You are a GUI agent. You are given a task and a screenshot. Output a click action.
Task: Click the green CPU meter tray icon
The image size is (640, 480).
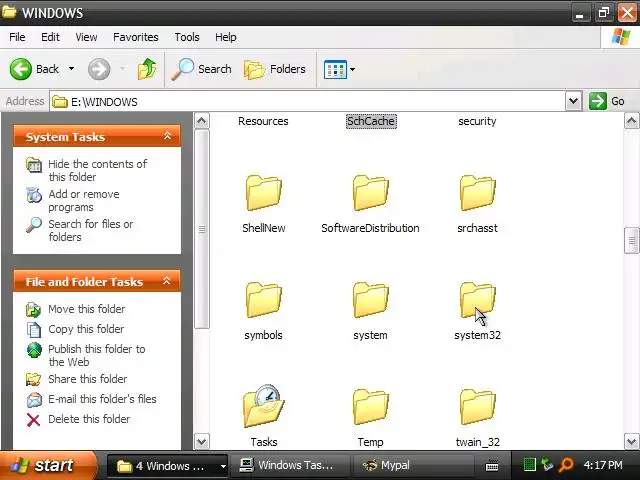point(529,465)
